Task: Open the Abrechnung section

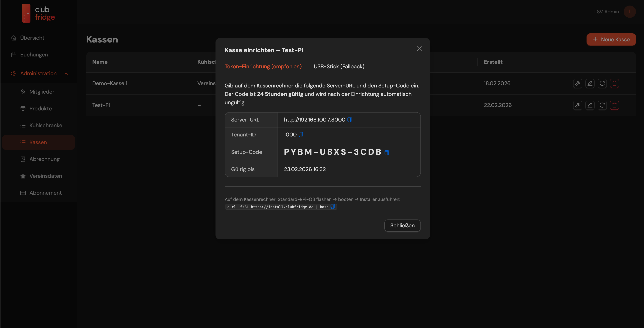Action: [x=44, y=159]
